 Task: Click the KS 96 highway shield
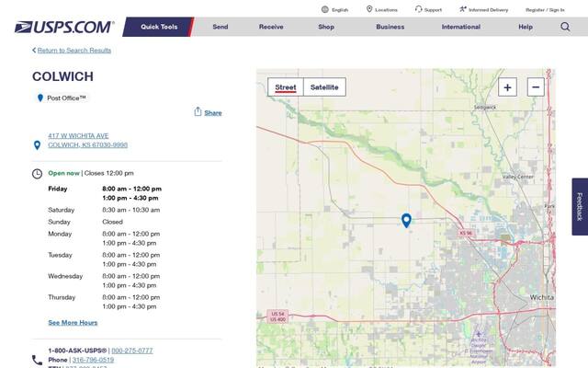(x=466, y=233)
